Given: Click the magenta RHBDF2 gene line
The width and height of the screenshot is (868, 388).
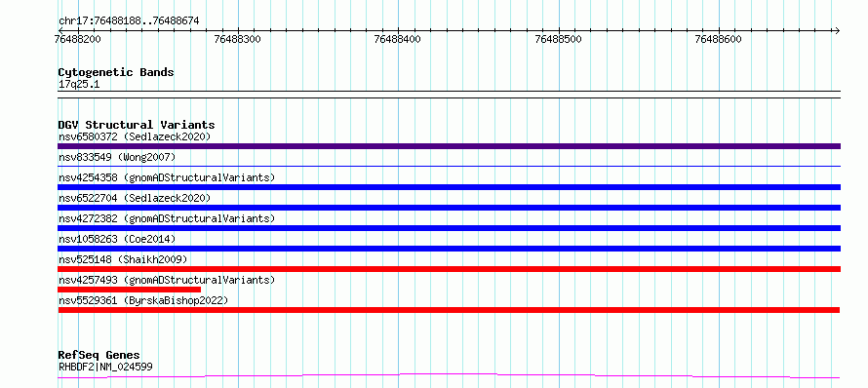Looking at the screenshot, I should [449, 376].
